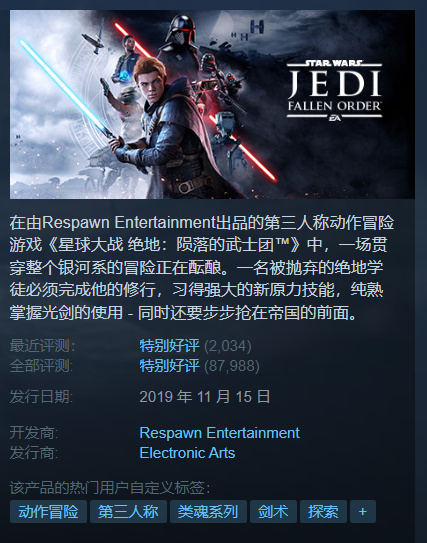Click the release date 2019 年 11 月 15 日

pyautogui.click(x=205, y=397)
